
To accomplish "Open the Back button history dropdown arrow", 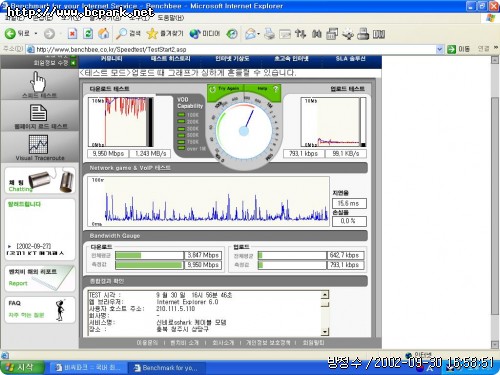I will 36,34.
